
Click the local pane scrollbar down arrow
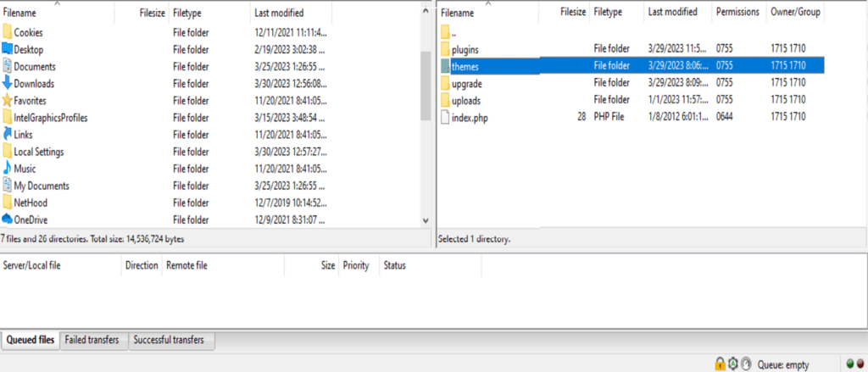point(426,220)
